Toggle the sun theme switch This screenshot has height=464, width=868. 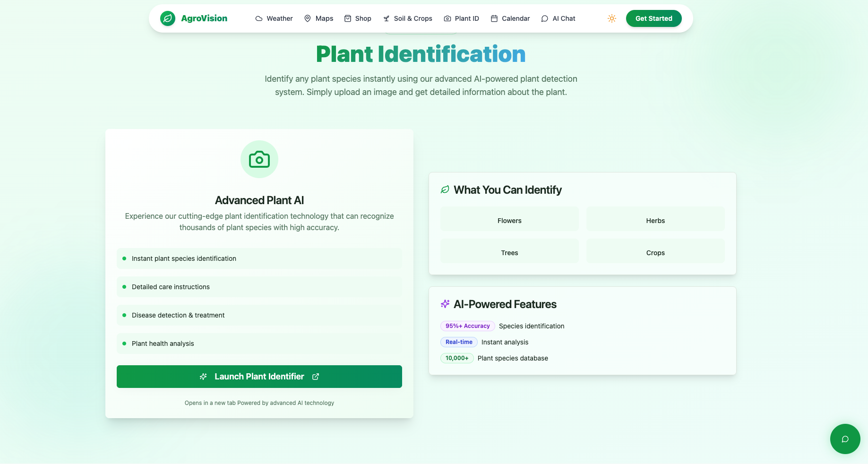(612, 18)
